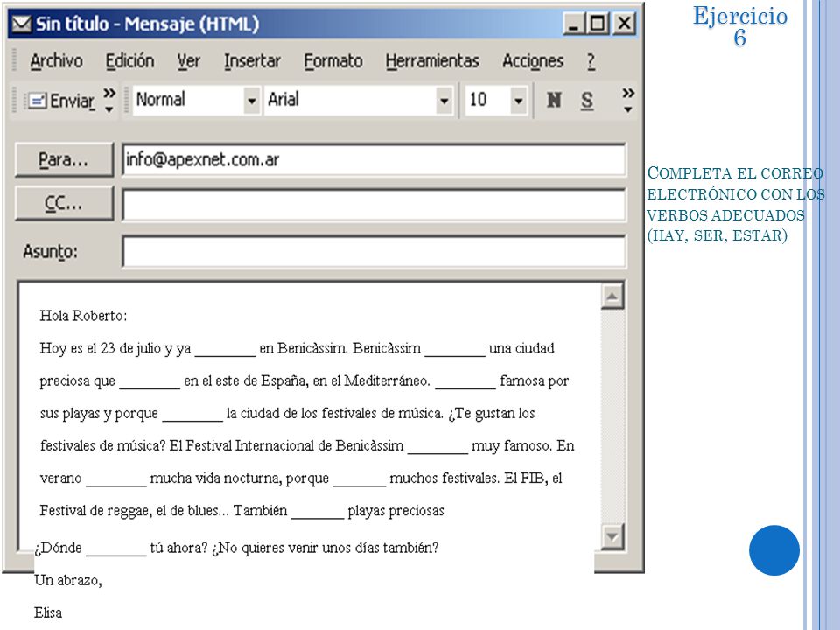Open the Ver menu
This screenshot has height=630, width=840.
click(189, 61)
